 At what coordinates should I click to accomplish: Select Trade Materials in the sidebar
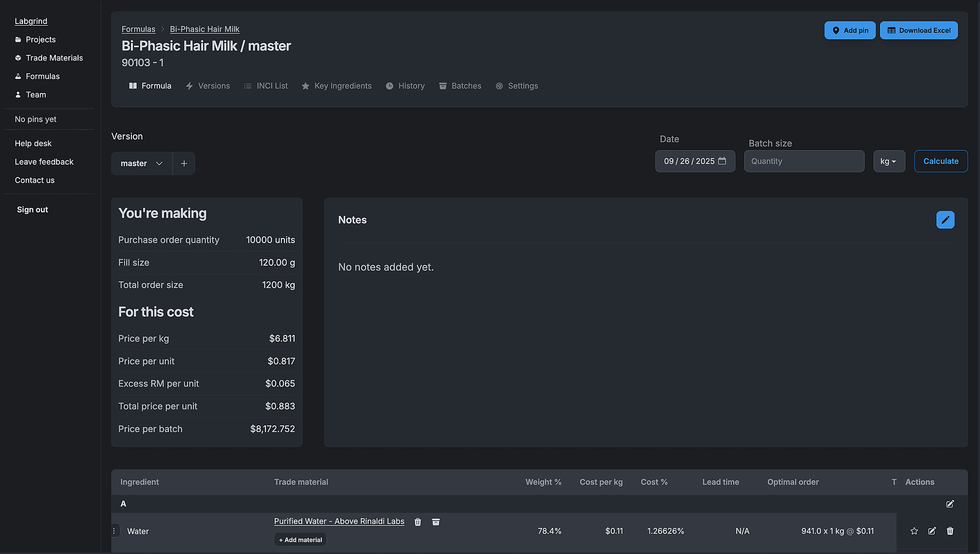54,58
